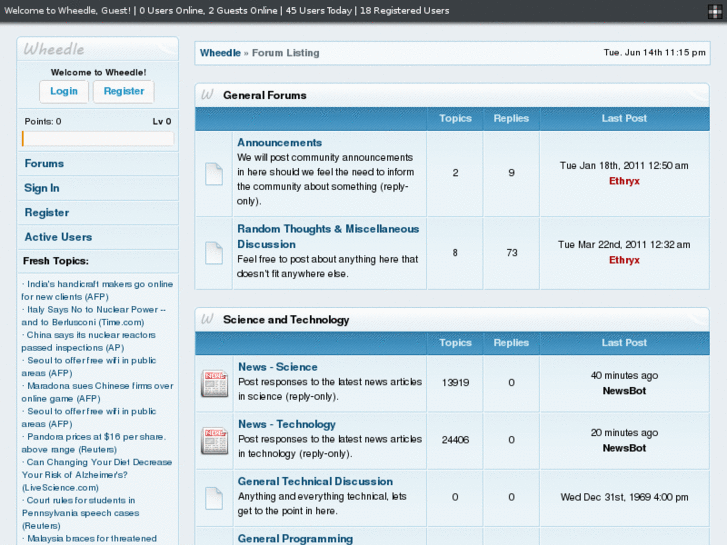Click 'Wed Dec 31st, 1969 4:00 pm' date
Image resolution: width=727 pixels, height=545 pixels.
(x=624, y=497)
